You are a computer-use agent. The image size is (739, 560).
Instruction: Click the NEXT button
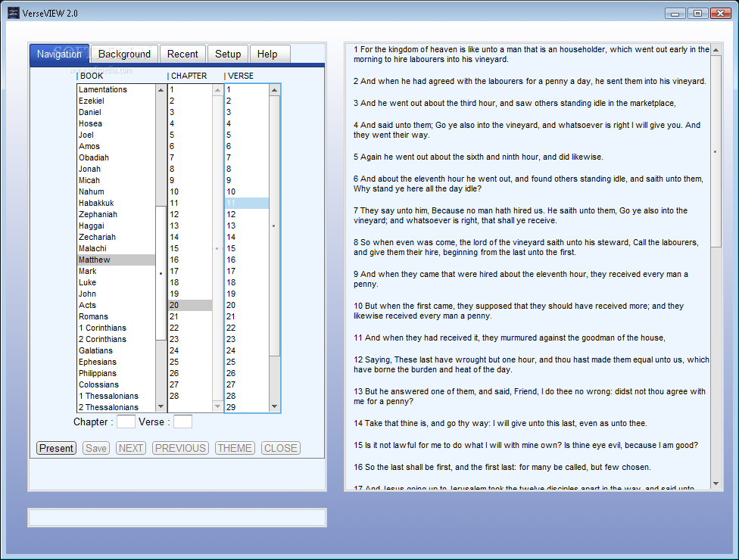131,448
